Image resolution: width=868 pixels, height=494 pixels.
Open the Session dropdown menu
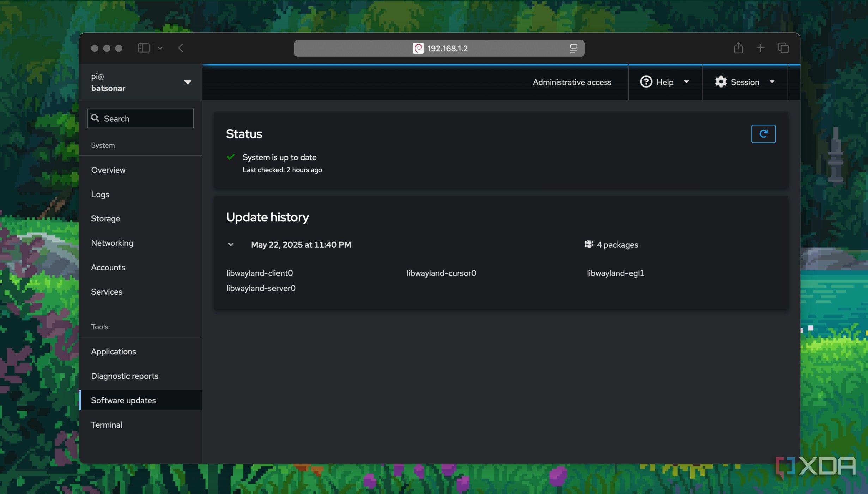tap(745, 82)
